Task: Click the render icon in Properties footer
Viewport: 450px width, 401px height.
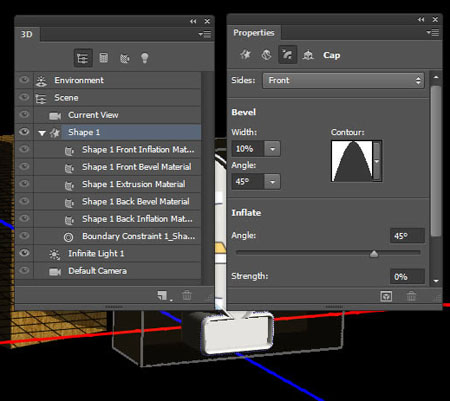Action: tap(386, 296)
